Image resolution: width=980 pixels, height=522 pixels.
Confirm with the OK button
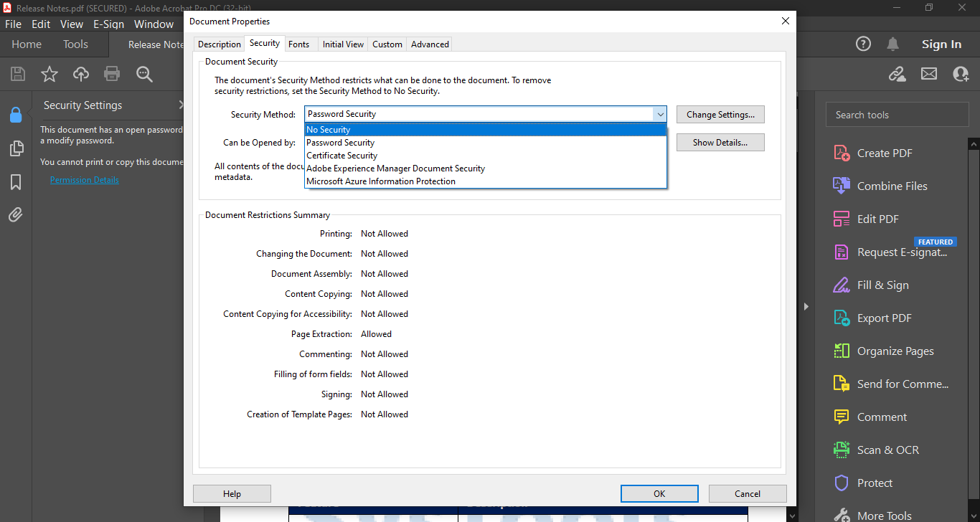pos(659,493)
